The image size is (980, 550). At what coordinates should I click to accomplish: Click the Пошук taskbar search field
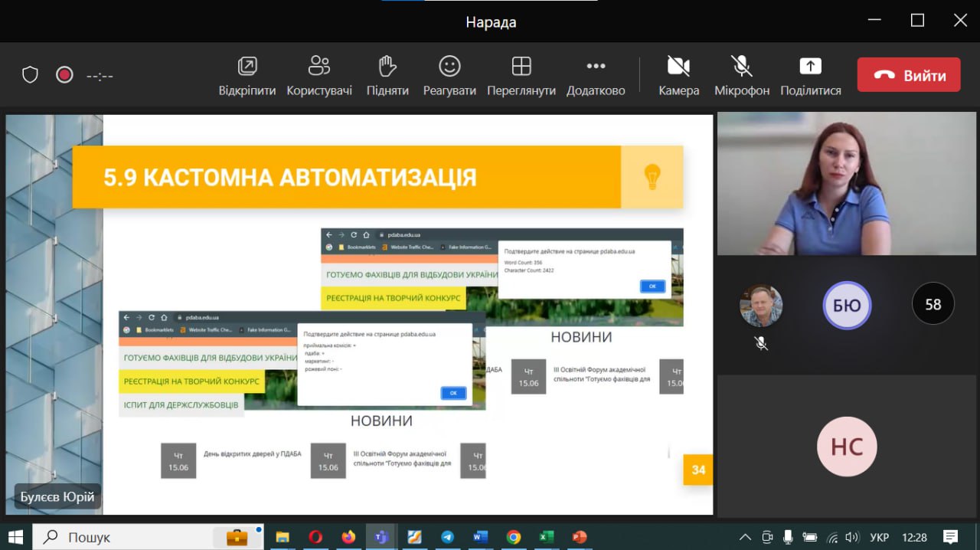click(145, 537)
